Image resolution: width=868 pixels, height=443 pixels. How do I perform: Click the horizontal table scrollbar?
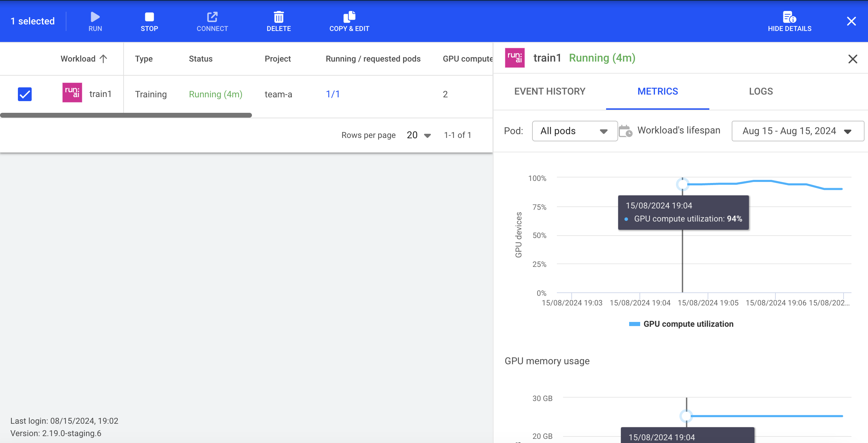tap(126, 115)
